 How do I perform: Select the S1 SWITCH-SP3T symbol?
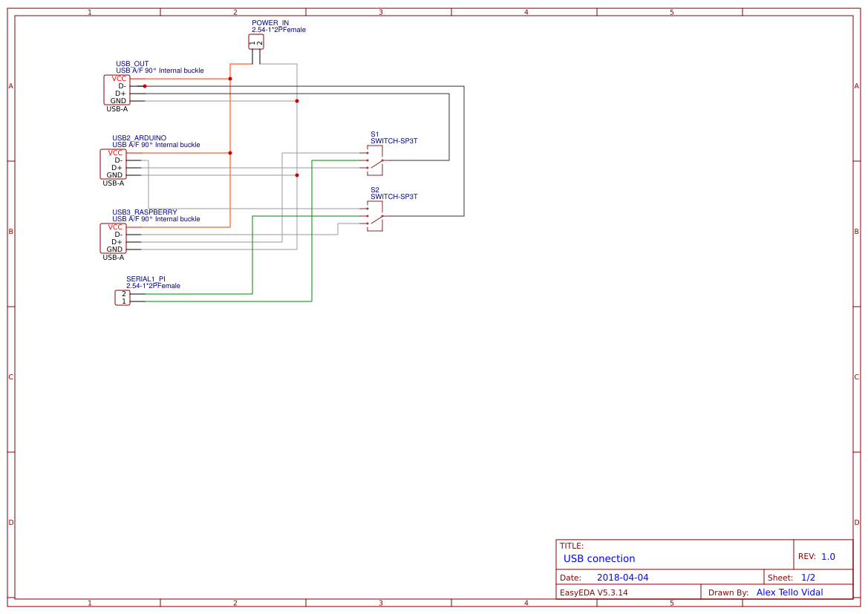coord(374,159)
